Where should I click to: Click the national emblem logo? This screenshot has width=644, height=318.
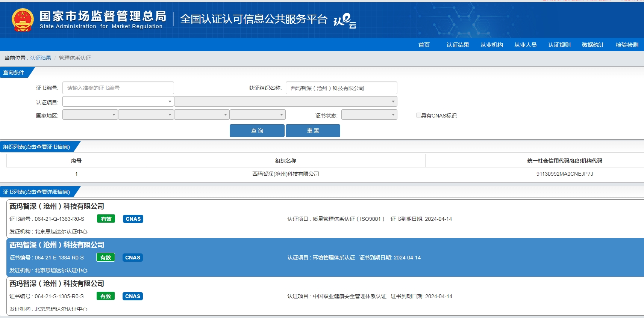(x=23, y=20)
